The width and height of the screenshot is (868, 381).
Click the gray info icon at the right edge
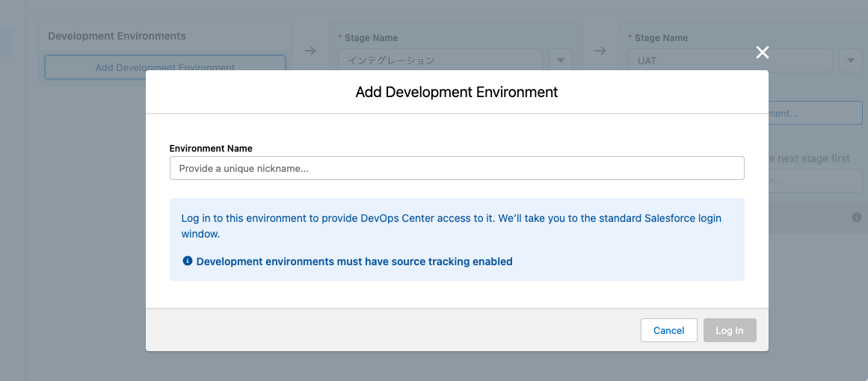[x=857, y=217]
